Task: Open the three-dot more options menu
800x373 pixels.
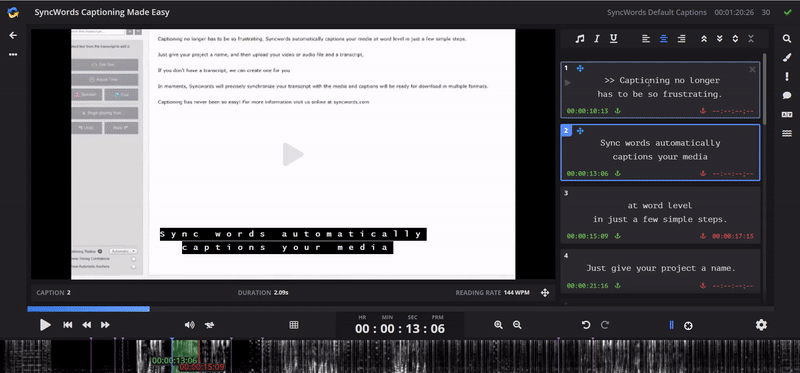Action: [13, 55]
